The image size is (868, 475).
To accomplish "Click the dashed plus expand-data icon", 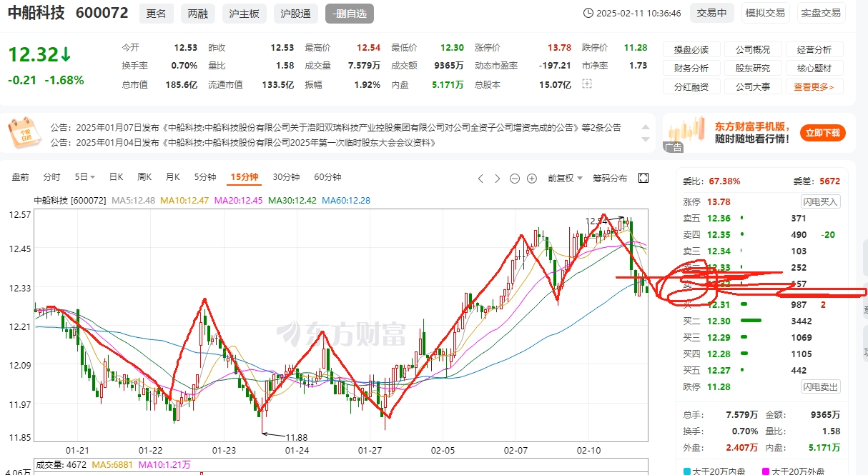I will coord(588,84).
